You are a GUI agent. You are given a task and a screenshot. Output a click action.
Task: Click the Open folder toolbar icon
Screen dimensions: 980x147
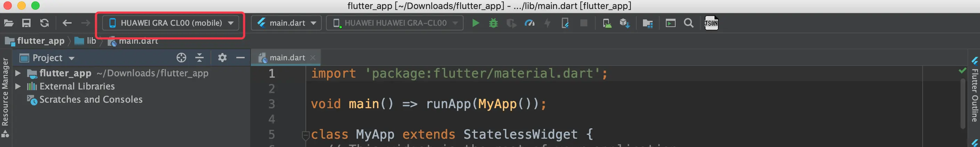(x=8, y=23)
